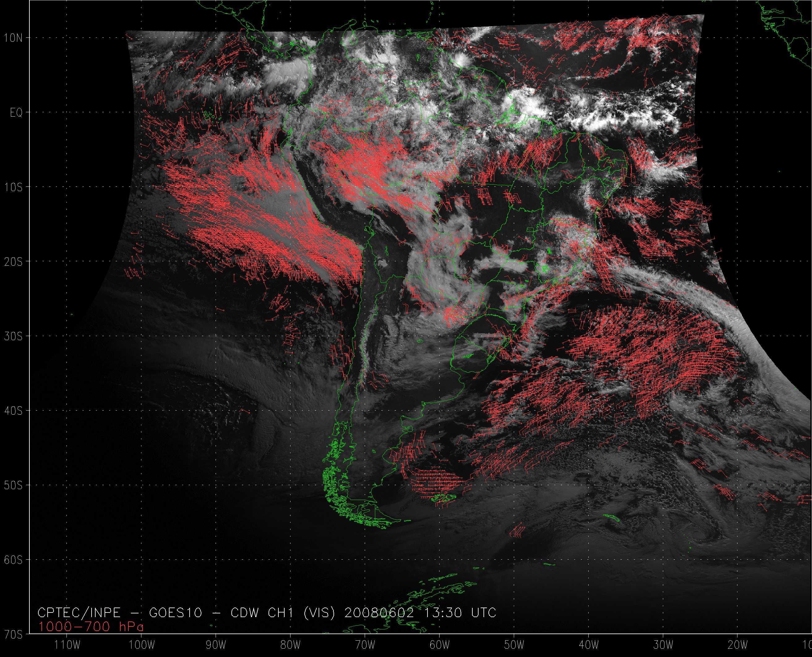Click the 40W longitude label
The image size is (812, 657).
(589, 645)
